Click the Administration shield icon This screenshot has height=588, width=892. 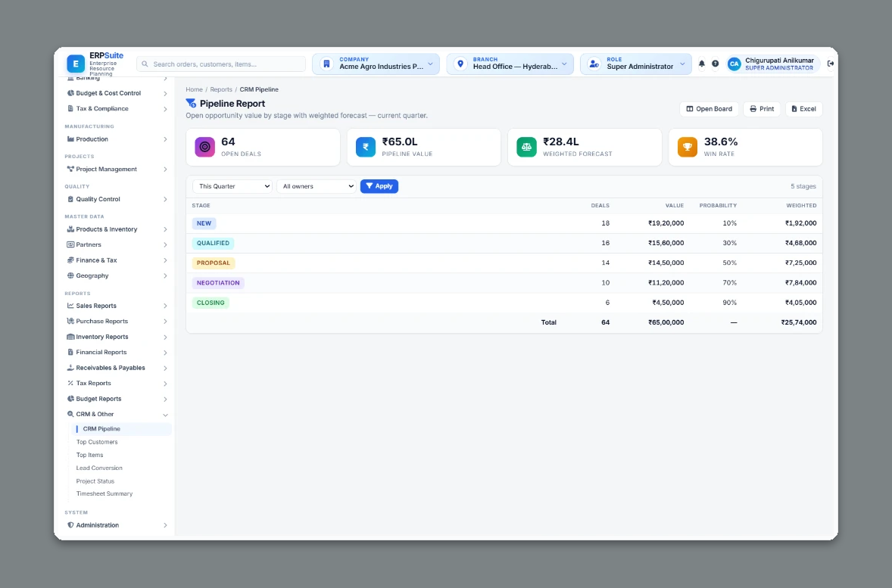pyautogui.click(x=70, y=525)
